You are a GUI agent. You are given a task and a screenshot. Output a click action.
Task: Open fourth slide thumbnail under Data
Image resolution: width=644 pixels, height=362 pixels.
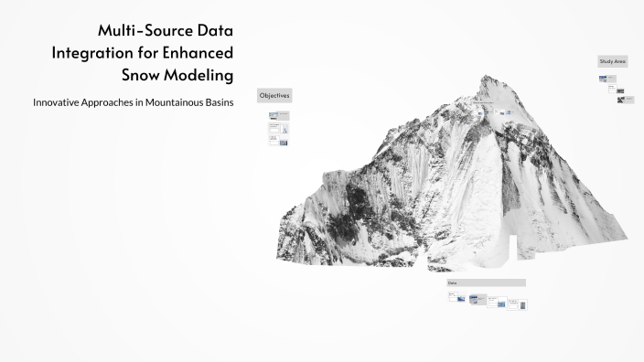click(x=518, y=304)
